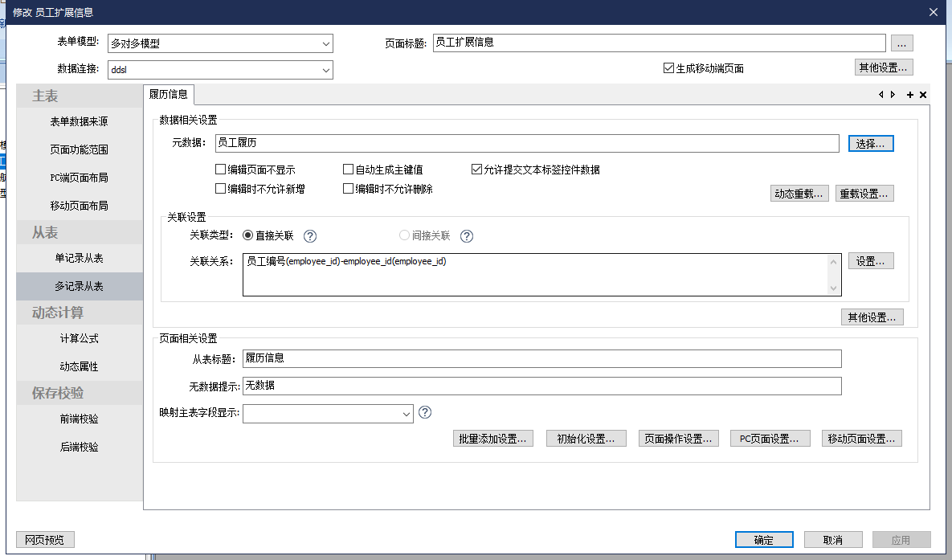Click help icon next to 直接关联

tap(311, 236)
